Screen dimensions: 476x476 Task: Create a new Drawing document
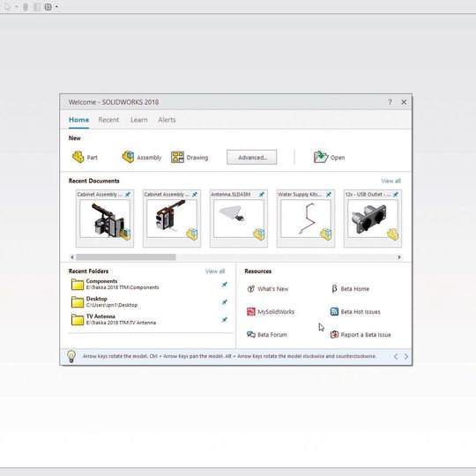pyautogui.click(x=190, y=157)
